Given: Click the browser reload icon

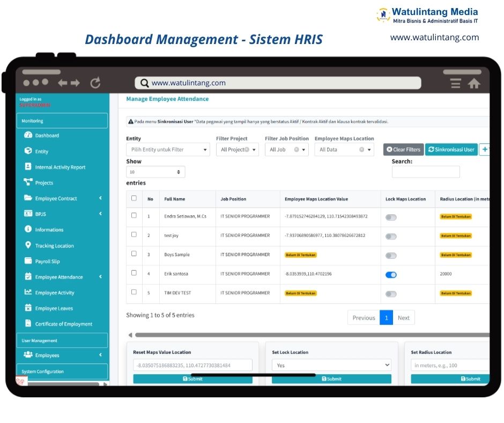Looking at the screenshot, I should 95,83.
